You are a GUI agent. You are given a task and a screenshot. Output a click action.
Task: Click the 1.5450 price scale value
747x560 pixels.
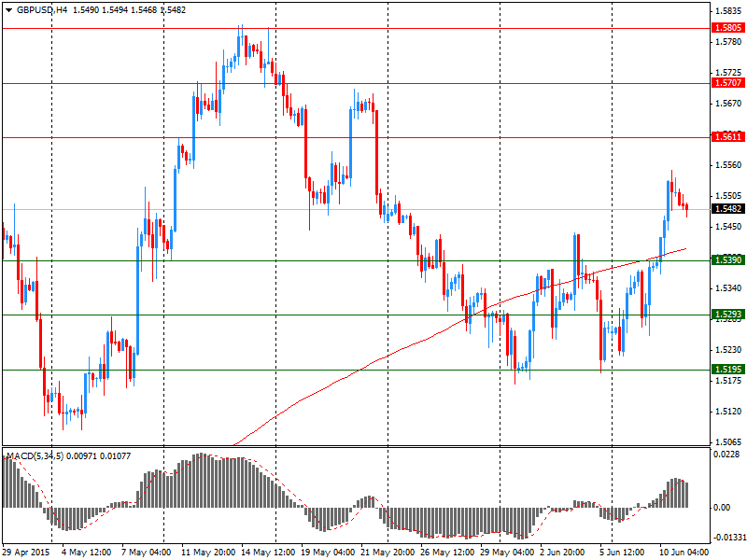pyautogui.click(x=728, y=226)
